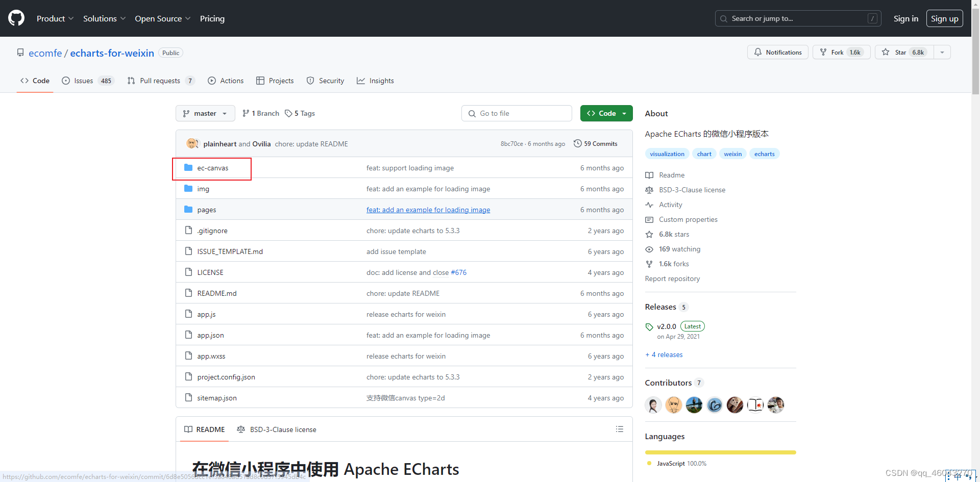Image resolution: width=980 pixels, height=482 pixels.
Task: Fork the repository via Fork button
Action: pyautogui.click(x=842, y=52)
